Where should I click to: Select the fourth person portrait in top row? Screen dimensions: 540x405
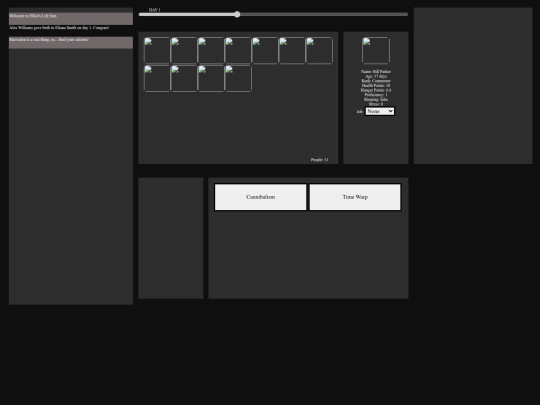click(238, 50)
